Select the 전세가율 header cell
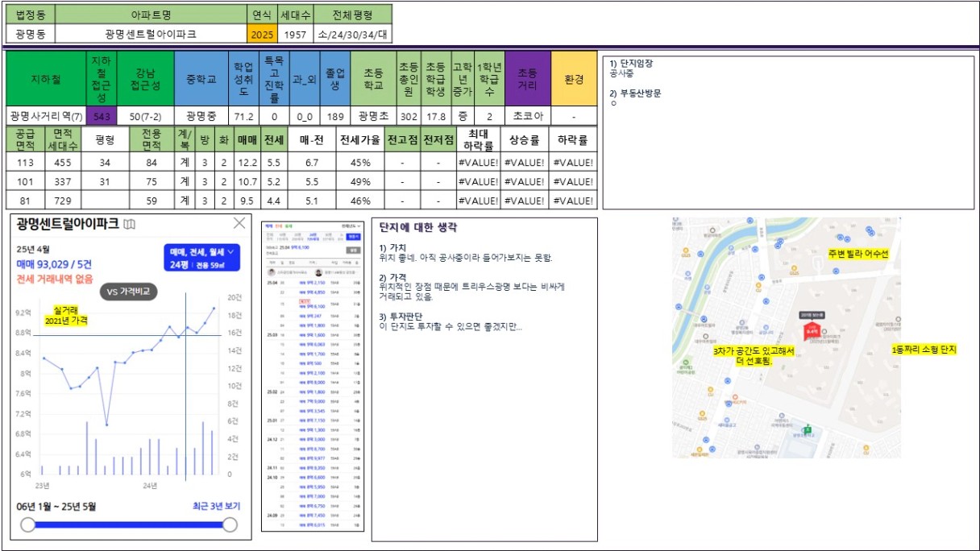980x551 pixels. click(359, 139)
